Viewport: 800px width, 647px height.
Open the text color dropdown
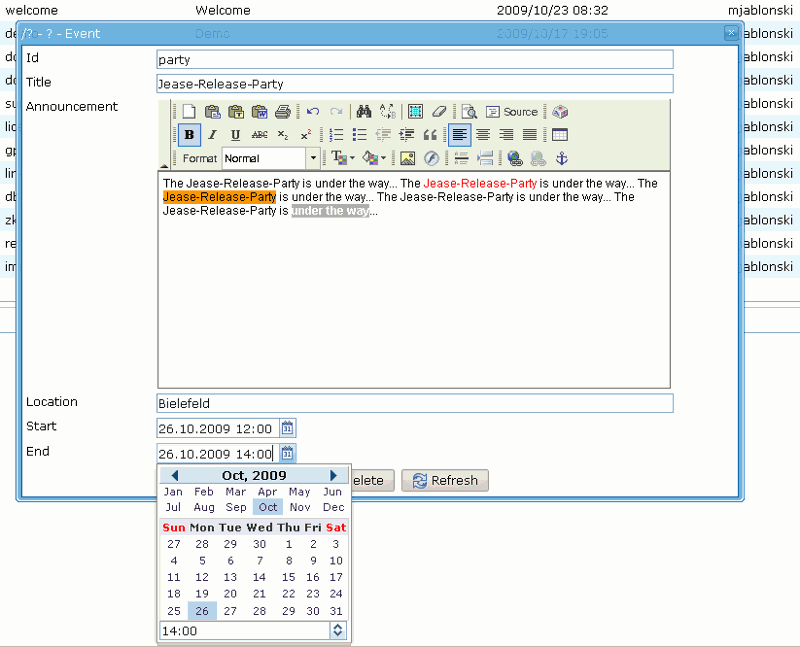click(342, 158)
